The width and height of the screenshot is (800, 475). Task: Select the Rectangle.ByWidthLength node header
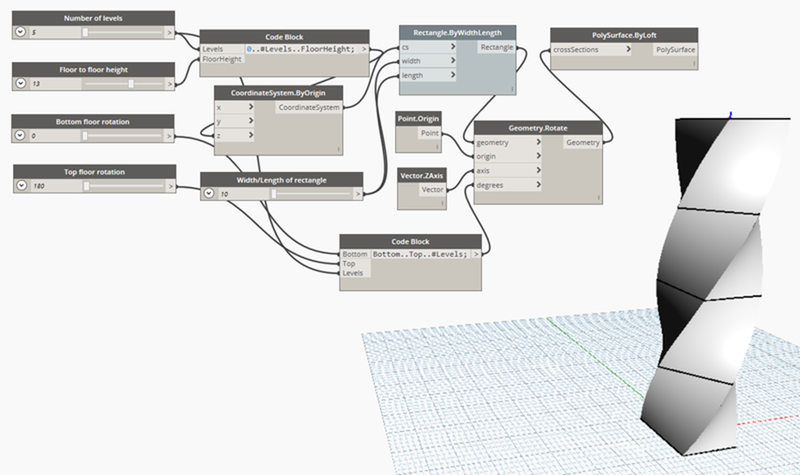[457, 33]
